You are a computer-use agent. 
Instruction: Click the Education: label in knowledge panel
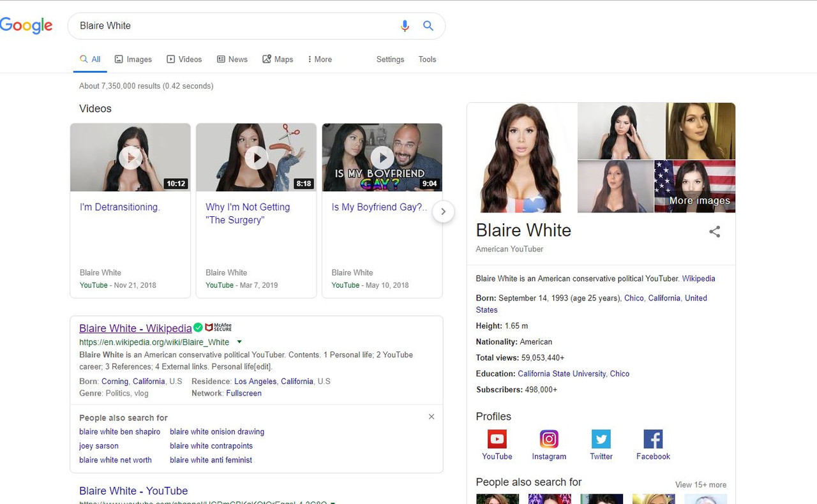click(x=495, y=374)
